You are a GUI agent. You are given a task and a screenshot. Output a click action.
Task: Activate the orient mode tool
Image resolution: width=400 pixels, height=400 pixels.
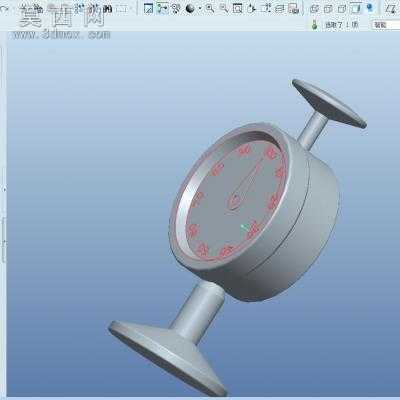(x=176, y=9)
